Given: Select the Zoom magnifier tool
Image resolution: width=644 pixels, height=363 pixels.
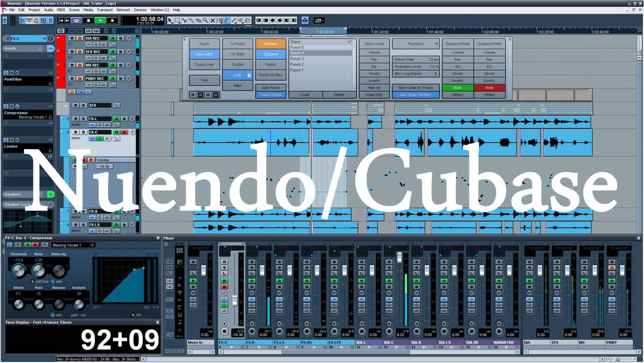Looking at the screenshot, I should coord(205,20).
